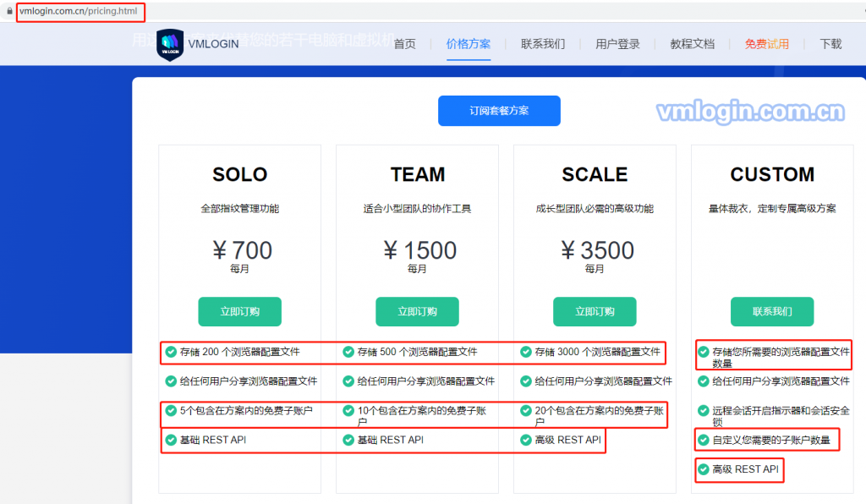Click the text 20个包含在方案内的免费子账户
Screen dimensions: 866x504
[600, 416]
